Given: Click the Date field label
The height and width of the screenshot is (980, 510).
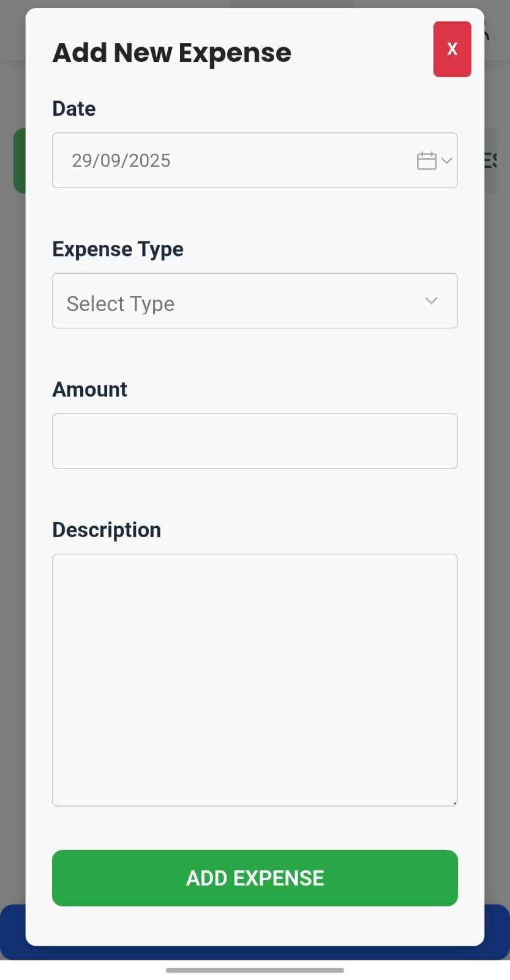Looking at the screenshot, I should (x=73, y=108).
